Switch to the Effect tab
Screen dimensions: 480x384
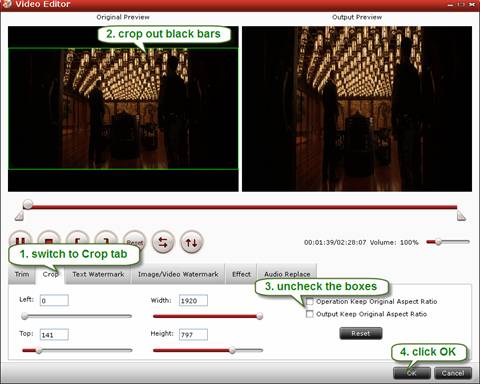pyautogui.click(x=241, y=274)
